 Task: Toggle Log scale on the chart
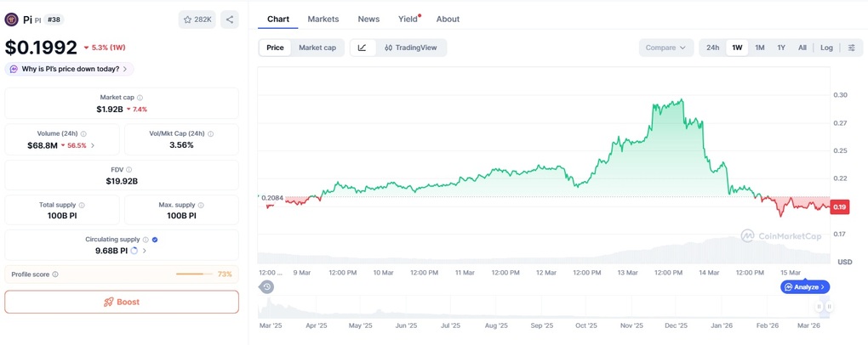[x=826, y=48]
